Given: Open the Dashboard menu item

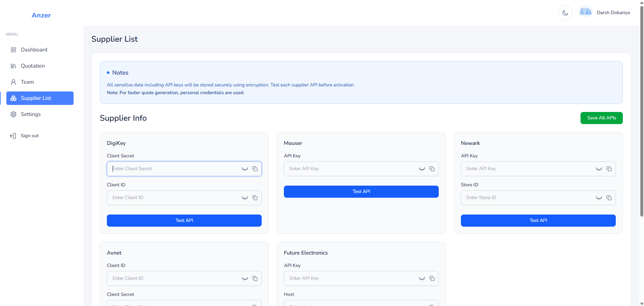Looking at the screenshot, I should pos(40,50).
